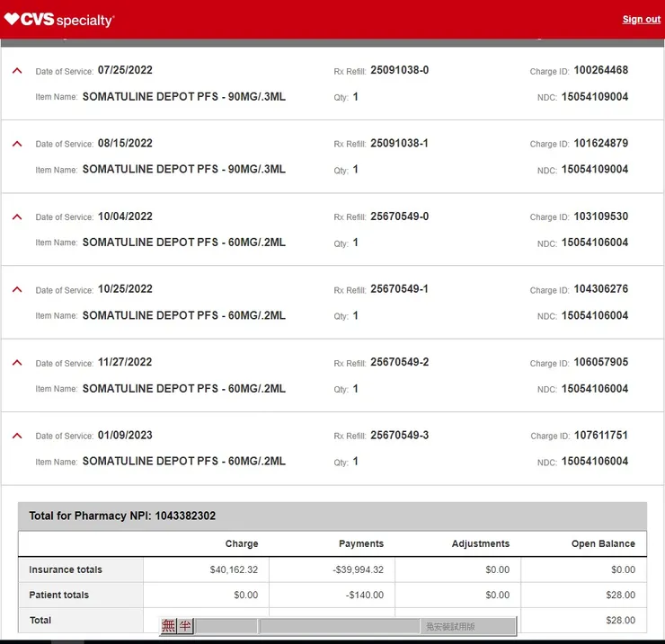Viewport: 665px width, 644px height.
Task: Click the Adjustments column header
Action: tap(481, 543)
